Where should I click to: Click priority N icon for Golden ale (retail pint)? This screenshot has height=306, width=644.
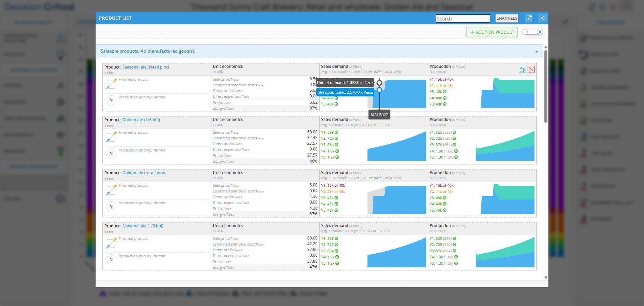pyautogui.click(x=111, y=206)
